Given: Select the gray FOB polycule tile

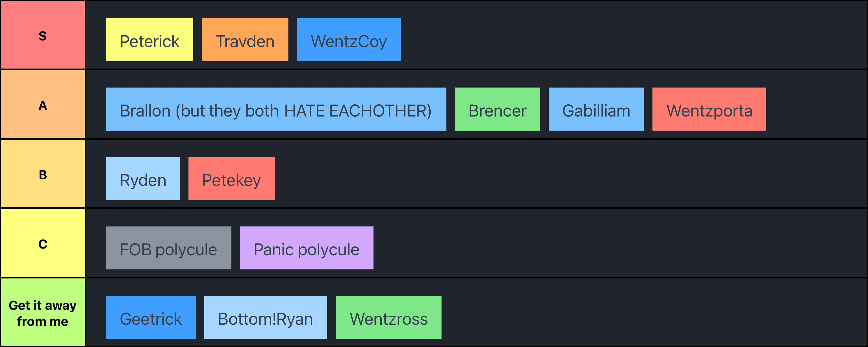Looking at the screenshot, I should tap(168, 248).
